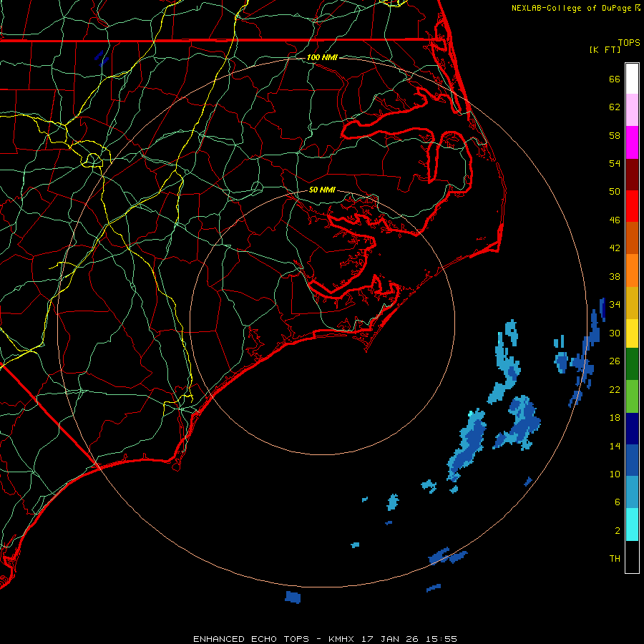Select the white 66 kft legend color
644x644 pixels.
pyautogui.click(x=632, y=79)
